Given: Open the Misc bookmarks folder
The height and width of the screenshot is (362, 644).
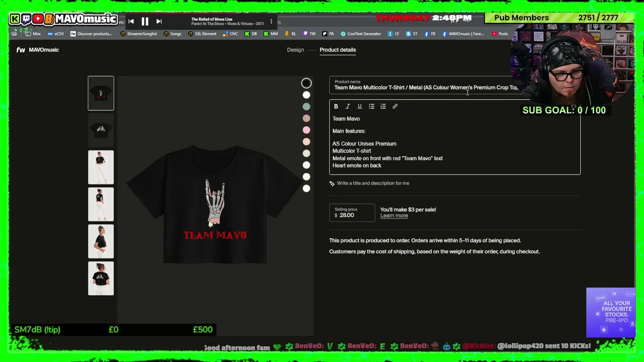Looking at the screenshot, I should [x=33, y=34].
